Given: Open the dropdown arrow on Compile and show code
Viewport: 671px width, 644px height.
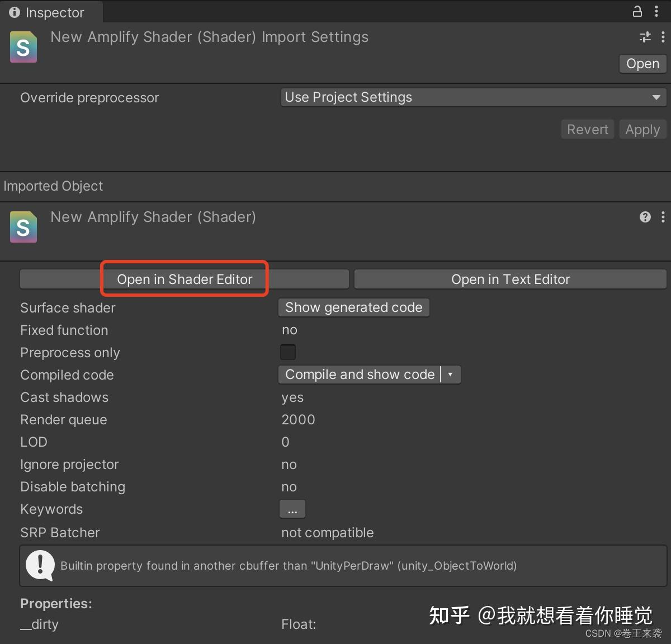Looking at the screenshot, I should pos(451,375).
